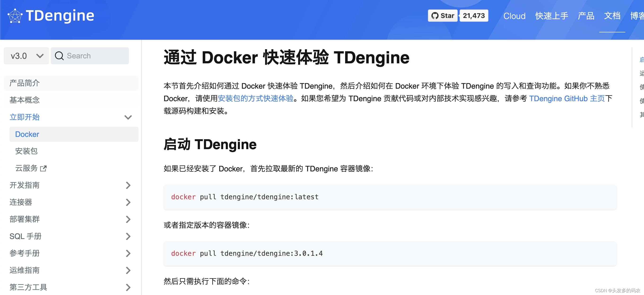Open 部署集群 sidebar entry
Viewport: 644px width, 295px height.
[25, 219]
